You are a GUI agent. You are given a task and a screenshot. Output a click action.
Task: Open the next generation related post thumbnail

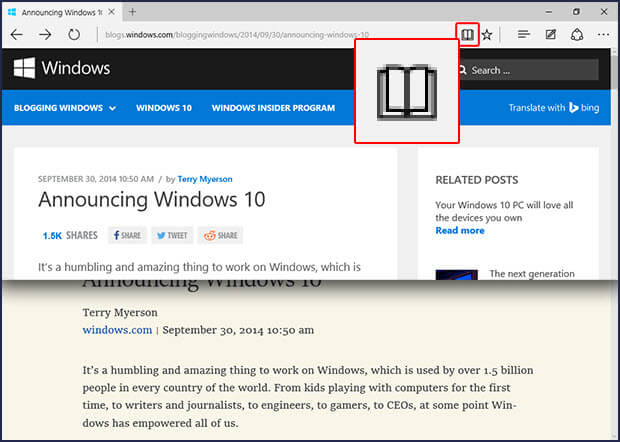pyautogui.click(x=457, y=275)
